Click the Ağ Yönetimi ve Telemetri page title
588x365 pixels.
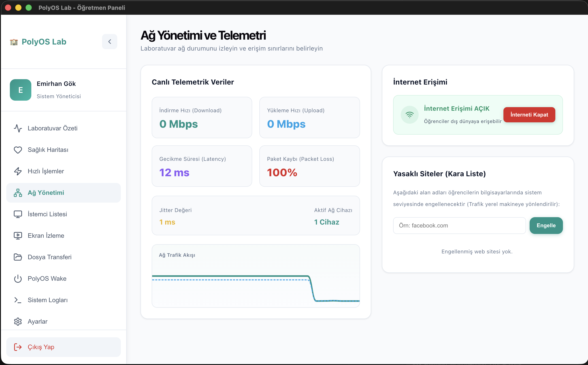pyautogui.click(x=203, y=36)
